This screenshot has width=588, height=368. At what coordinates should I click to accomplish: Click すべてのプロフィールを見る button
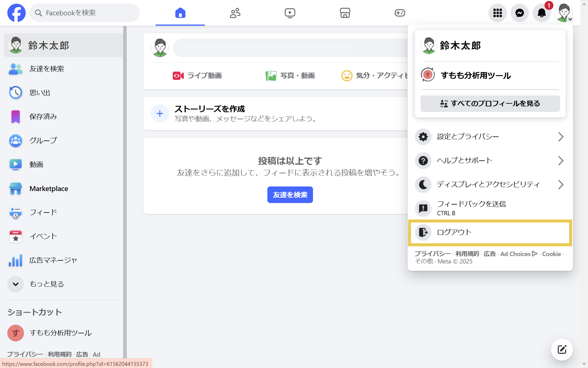tap(490, 104)
